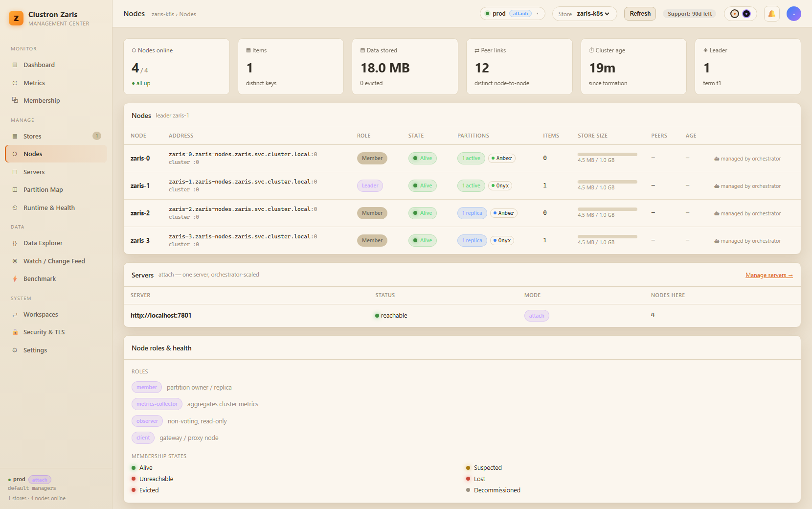Click the Peer links arrows icon

[x=477, y=50]
